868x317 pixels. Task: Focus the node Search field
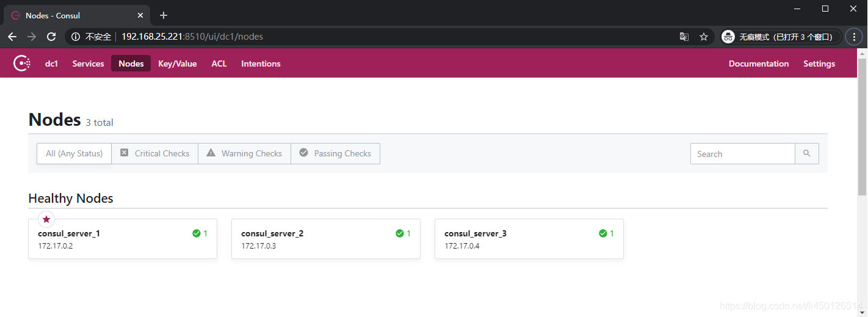coord(742,154)
